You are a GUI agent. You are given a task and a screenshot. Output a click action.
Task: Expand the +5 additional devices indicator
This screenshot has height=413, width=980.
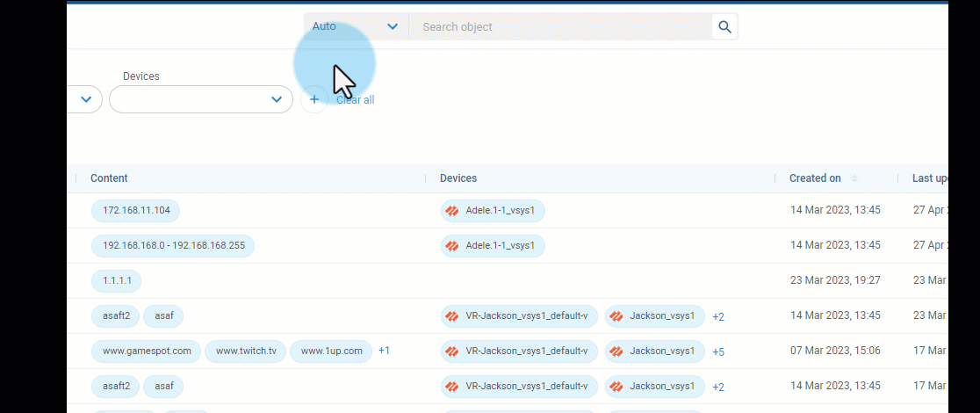click(718, 351)
